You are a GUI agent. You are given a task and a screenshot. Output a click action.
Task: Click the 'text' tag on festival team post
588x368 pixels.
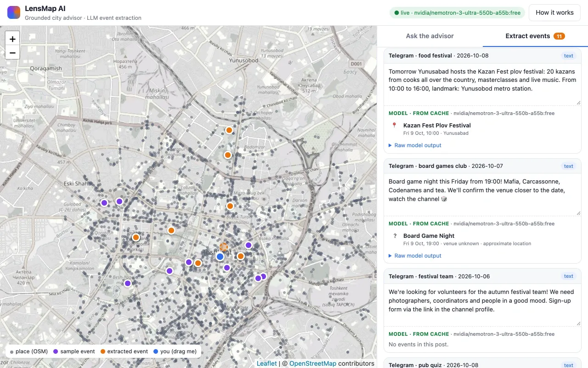[x=569, y=276]
